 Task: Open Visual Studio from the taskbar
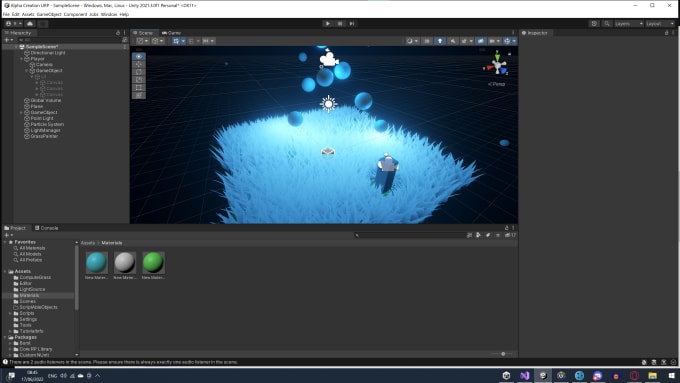pos(524,376)
